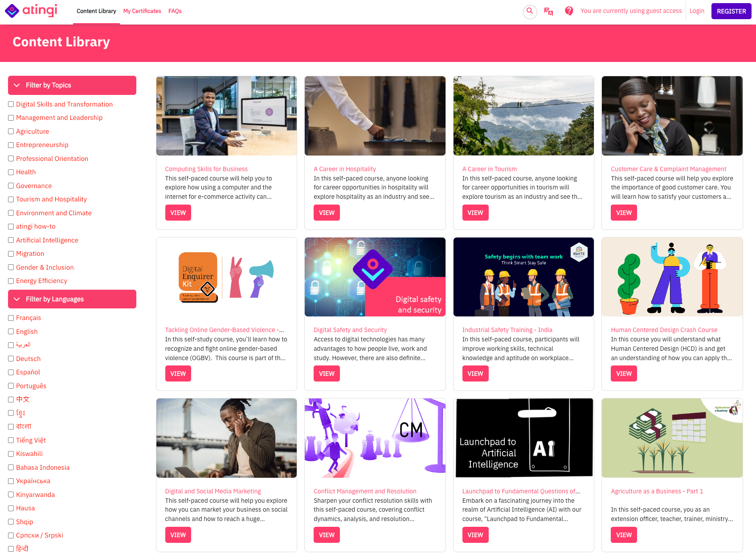This screenshot has width=756, height=558.
Task: Open A Career in Tourism title link
Action: [490, 169]
